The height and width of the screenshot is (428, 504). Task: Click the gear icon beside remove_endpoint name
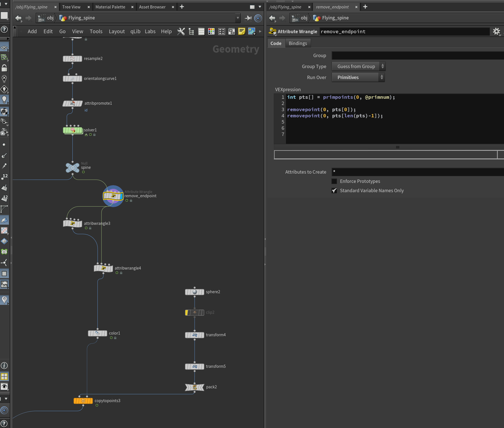point(496,32)
